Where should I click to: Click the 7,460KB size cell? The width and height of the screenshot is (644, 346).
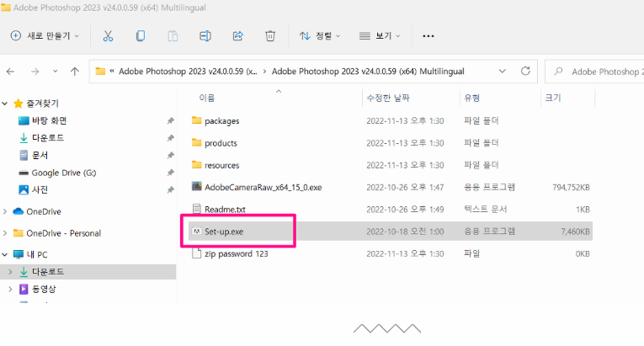click(576, 232)
